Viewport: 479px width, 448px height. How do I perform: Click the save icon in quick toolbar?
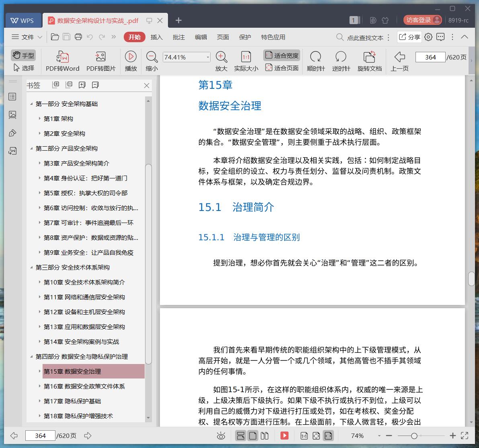(67, 37)
